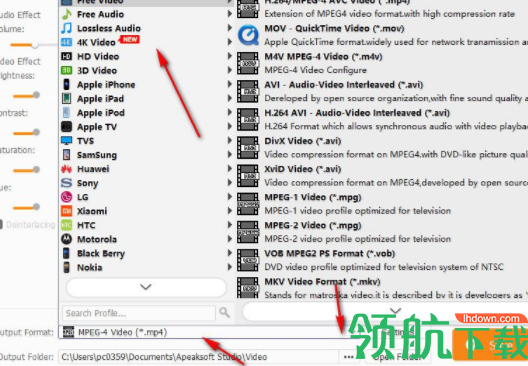Choose MOV - QuickTime Video format
This screenshot has height=366, width=528.
(382, 35)
